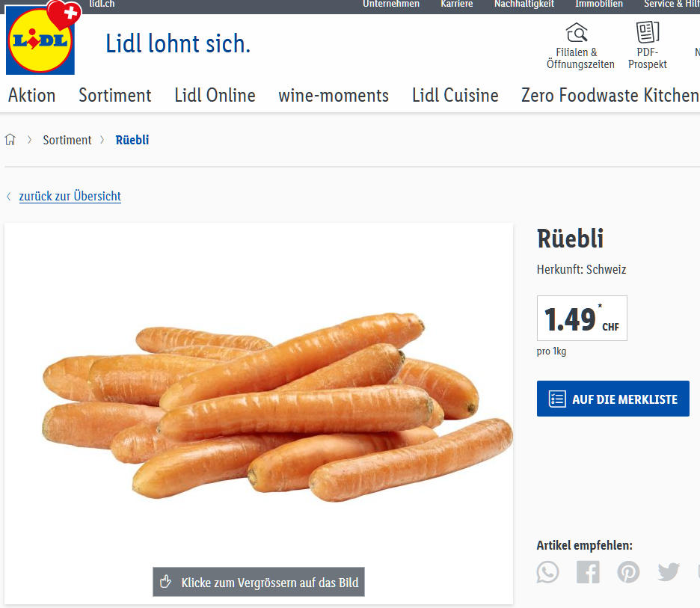Open the Aktion menu

(x=31, y=96)
